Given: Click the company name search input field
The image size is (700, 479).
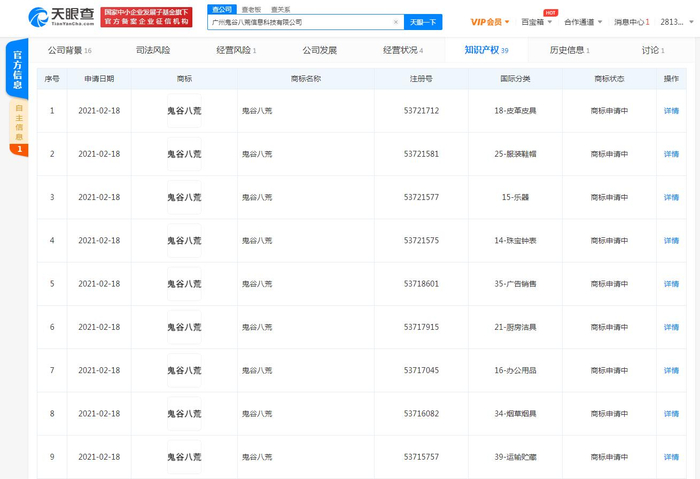Looking at the screenshot, I should tap(298, 22).
